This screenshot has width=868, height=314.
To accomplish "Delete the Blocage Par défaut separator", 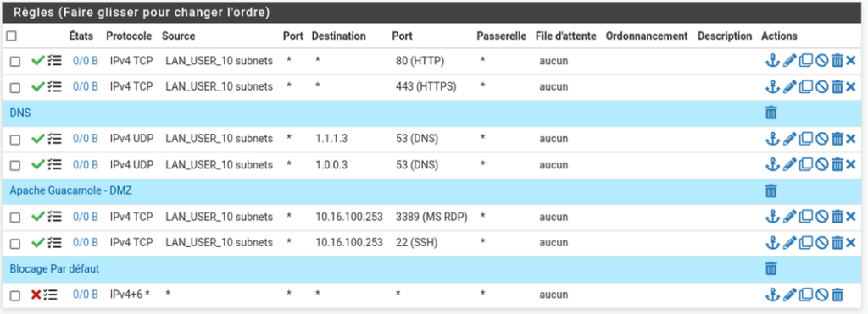I will coord(771,268).
